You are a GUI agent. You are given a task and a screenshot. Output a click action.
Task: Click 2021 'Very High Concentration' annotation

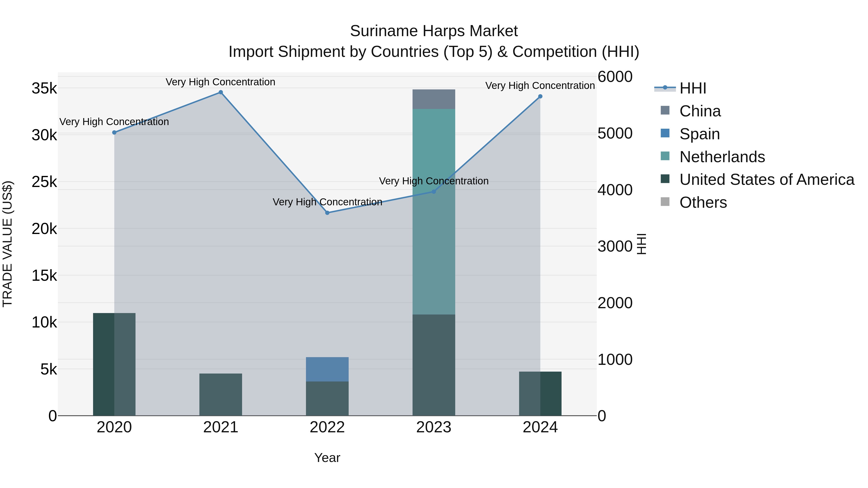tap(220, 82)
